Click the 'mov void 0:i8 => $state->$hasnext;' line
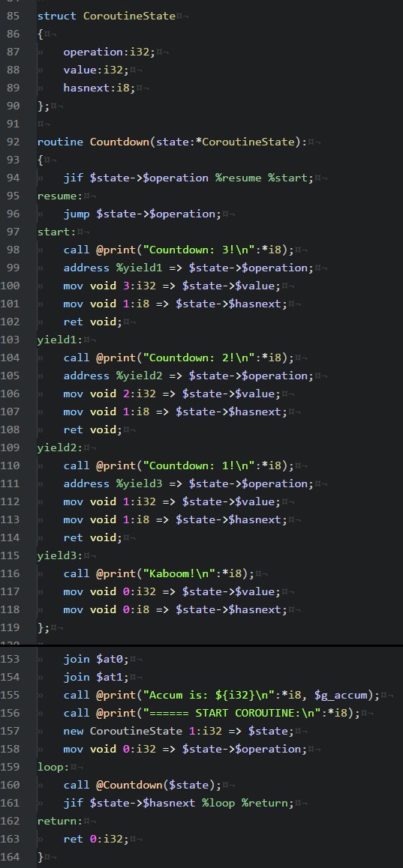The image size is (403, 868). pos(175,609)
